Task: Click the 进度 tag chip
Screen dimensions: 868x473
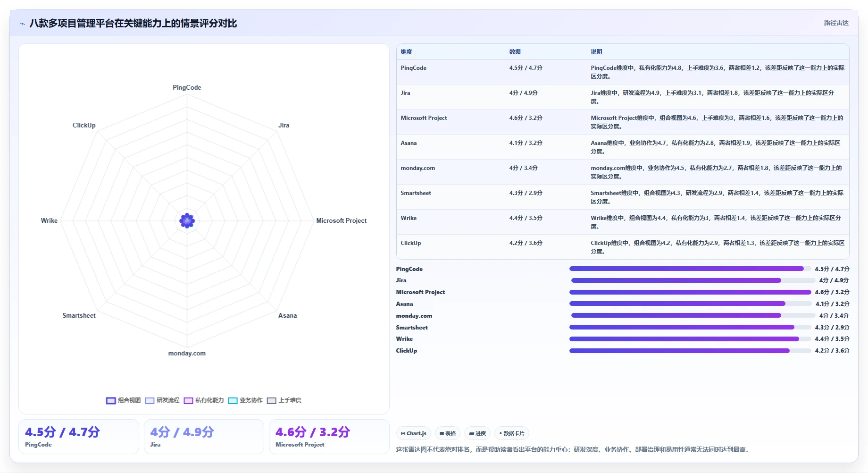Action: [x=477, y=433]
